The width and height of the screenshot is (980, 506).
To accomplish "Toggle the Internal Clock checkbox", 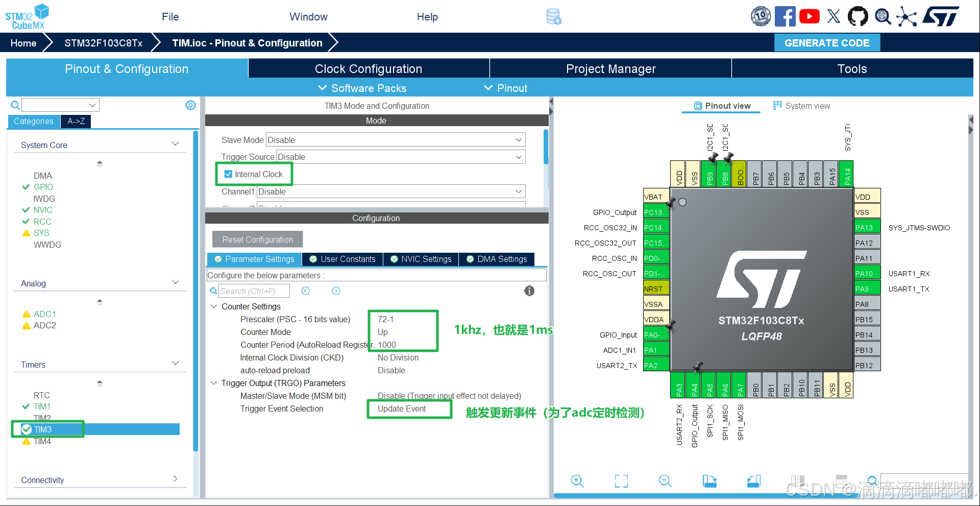I will click(228, 174).
